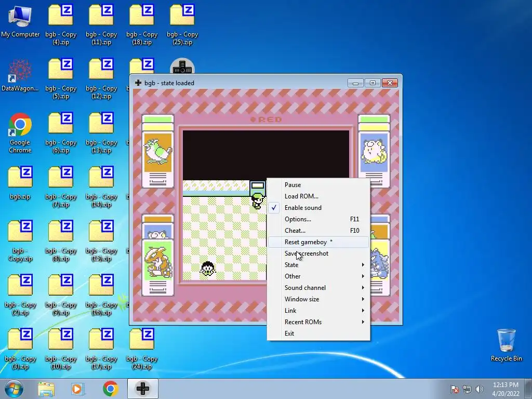
Task: Select the bgb - Copy (8).zip file
Action: [x=61, y=241]
